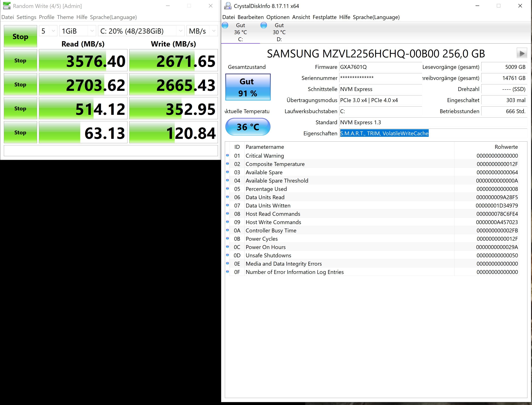
Task: Open Theme menu in CrystalDiskMark
Action: click(65, 17)
